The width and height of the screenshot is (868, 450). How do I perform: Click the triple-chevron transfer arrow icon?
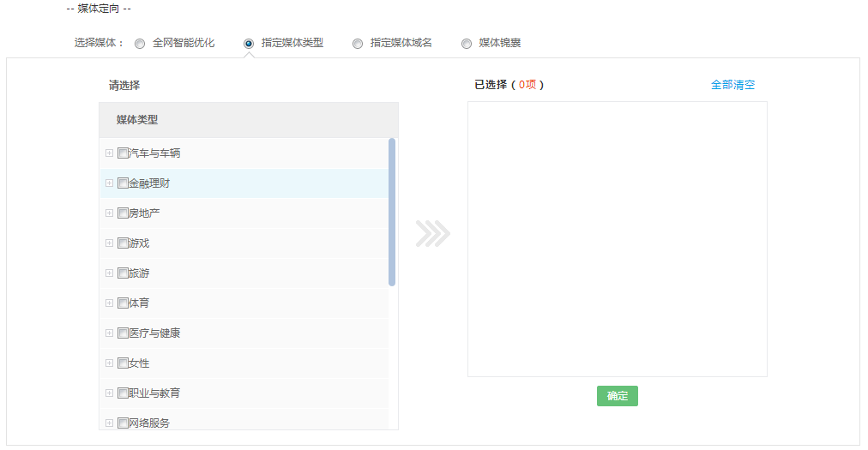[433, 233]
